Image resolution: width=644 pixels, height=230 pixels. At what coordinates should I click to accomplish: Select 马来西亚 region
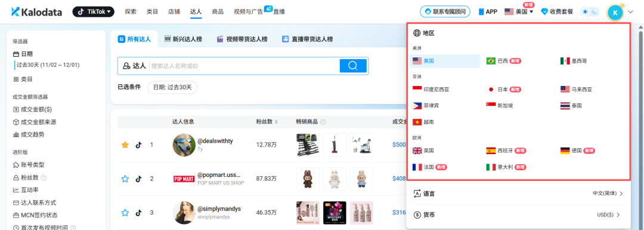577,89
